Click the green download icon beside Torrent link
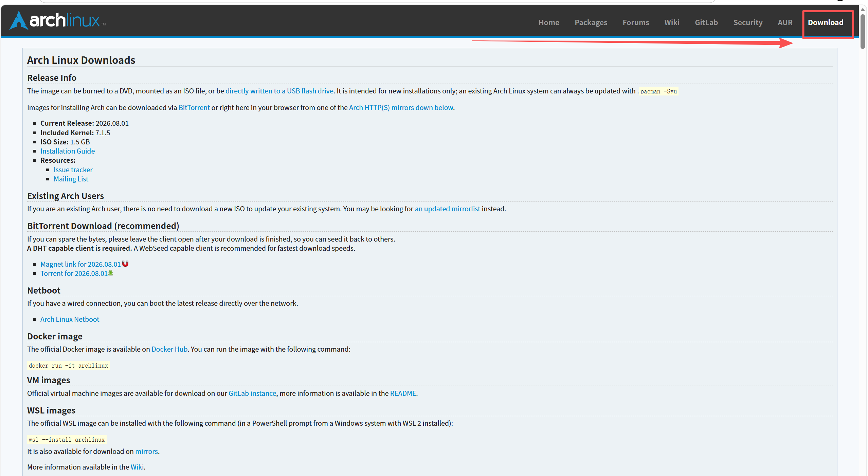 click(110, 273)
